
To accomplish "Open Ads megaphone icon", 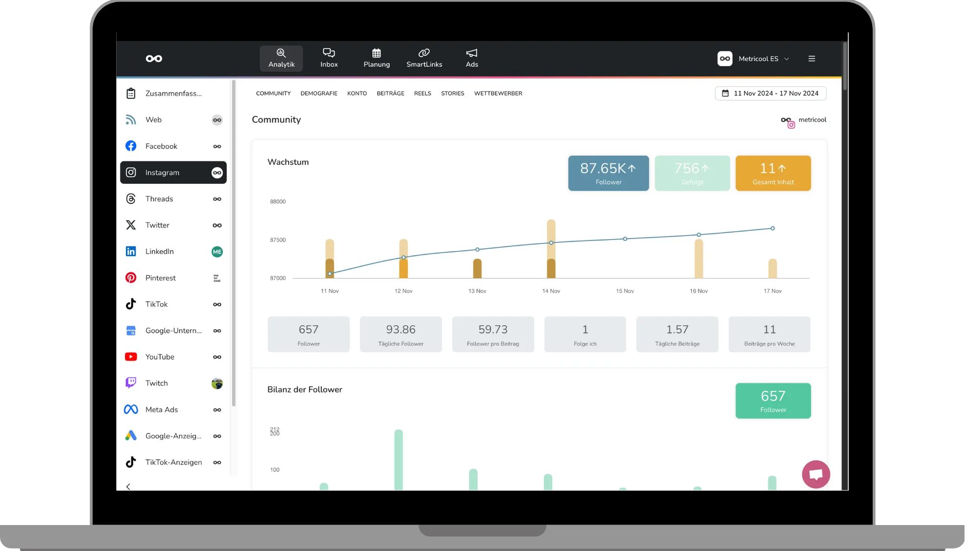I will point(471,58).
